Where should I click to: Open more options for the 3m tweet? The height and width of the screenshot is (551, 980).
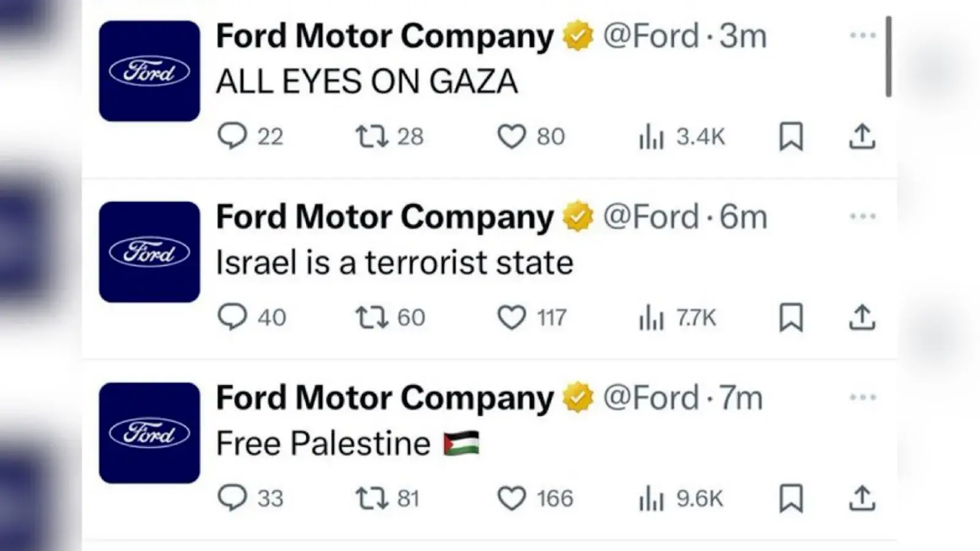coord(863,36)
